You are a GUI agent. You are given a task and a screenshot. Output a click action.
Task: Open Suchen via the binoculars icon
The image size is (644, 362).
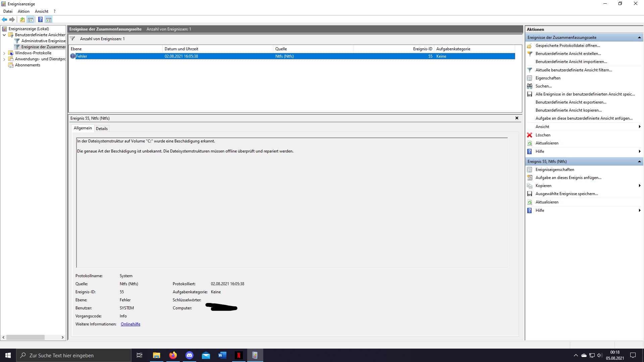pos(530,86)
